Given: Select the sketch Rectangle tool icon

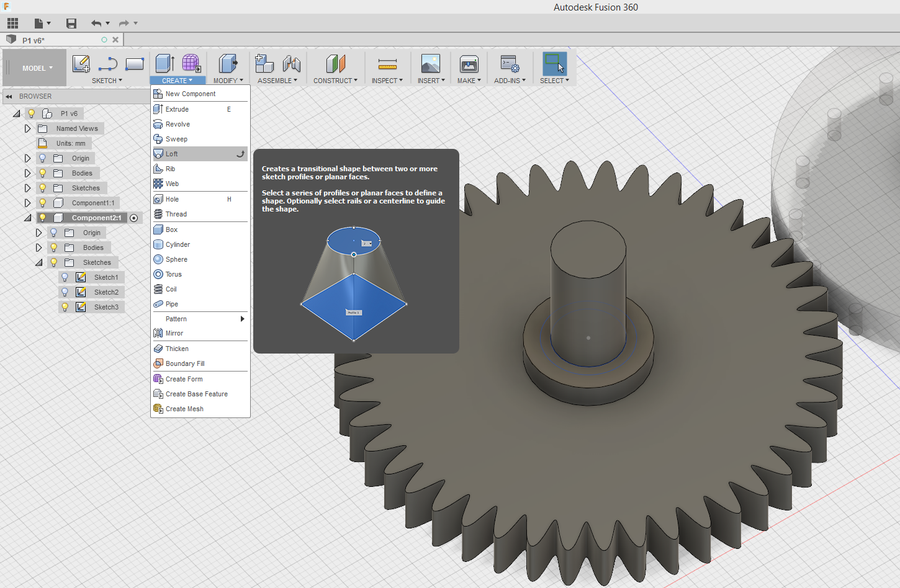Looking at the screenshot, I should (135, 64).
